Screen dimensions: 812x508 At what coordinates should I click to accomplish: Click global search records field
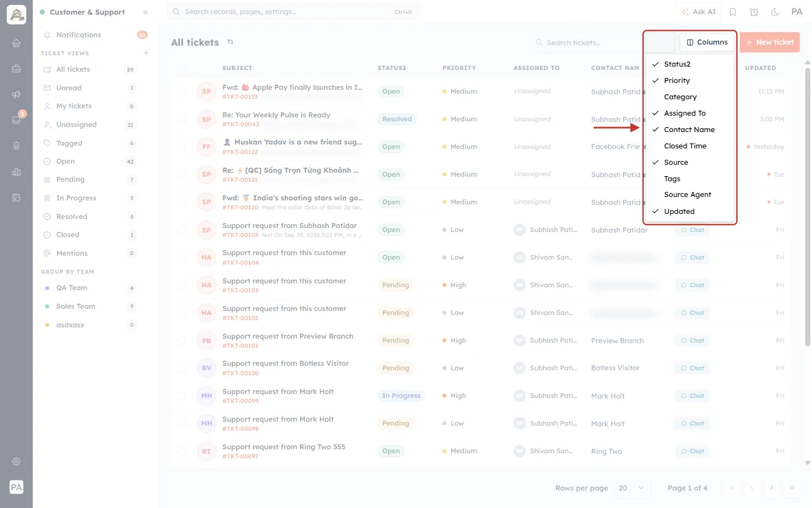[294, 12]
